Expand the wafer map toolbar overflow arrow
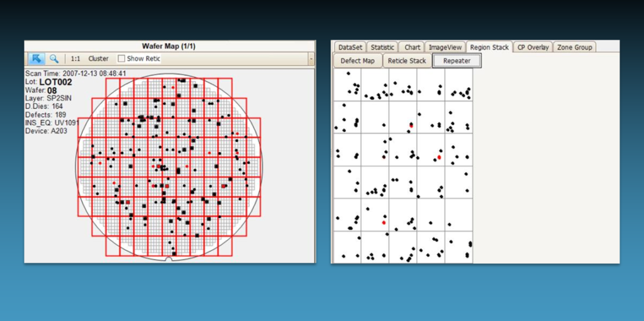This screenshot has height=321, width=644. point(311,58)
